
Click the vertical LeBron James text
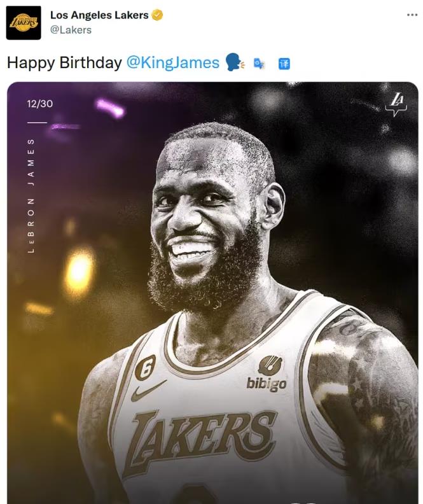point(32,195)
